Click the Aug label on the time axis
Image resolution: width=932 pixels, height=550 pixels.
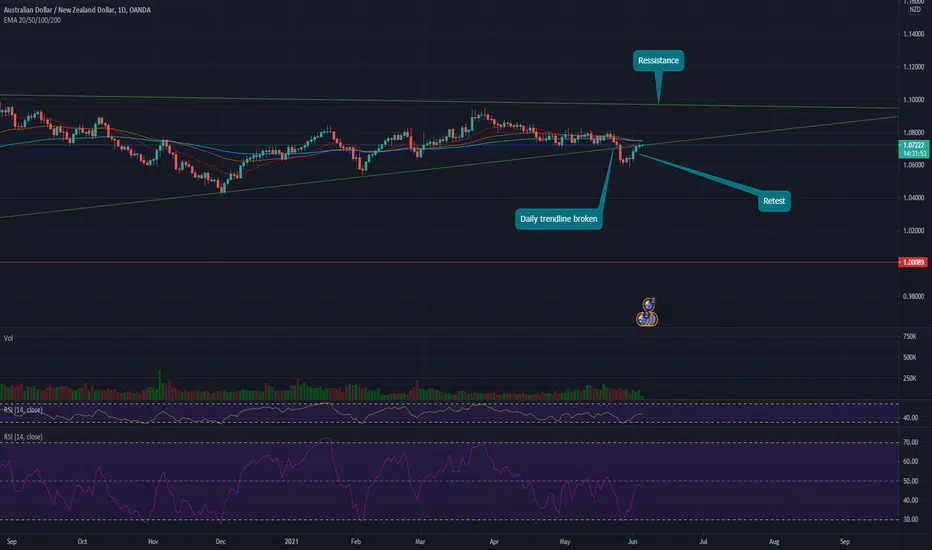click(x=774, y=542)
